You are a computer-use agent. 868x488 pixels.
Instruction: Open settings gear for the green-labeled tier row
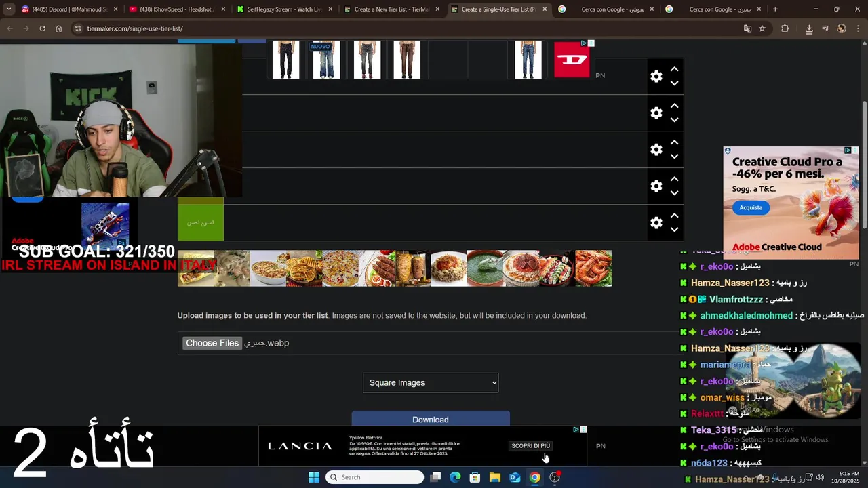(x=656, y=223)
